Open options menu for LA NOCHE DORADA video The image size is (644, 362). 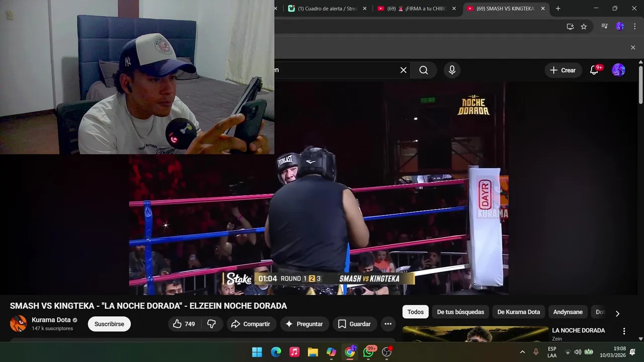pyautogui.click(x=624, y=331)
